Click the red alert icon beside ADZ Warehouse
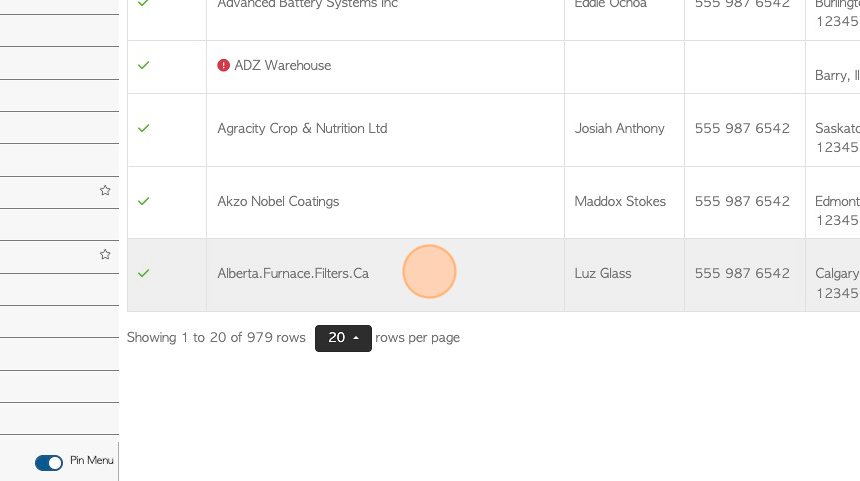 coord(223,65)
